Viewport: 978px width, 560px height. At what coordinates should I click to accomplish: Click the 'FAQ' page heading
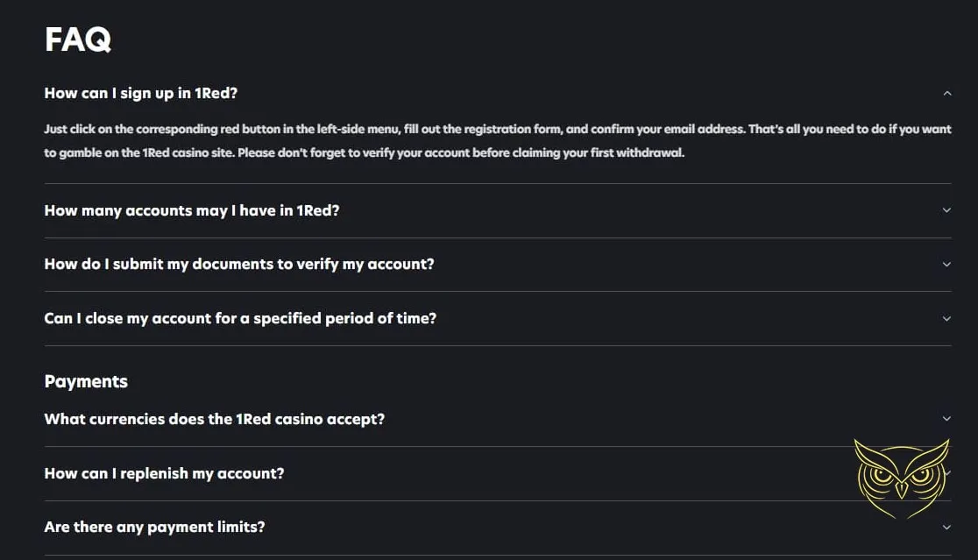tap(77, 39)
